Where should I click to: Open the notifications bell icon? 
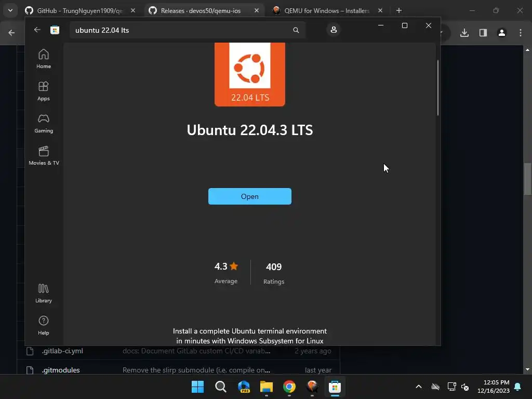click(518, 387)
